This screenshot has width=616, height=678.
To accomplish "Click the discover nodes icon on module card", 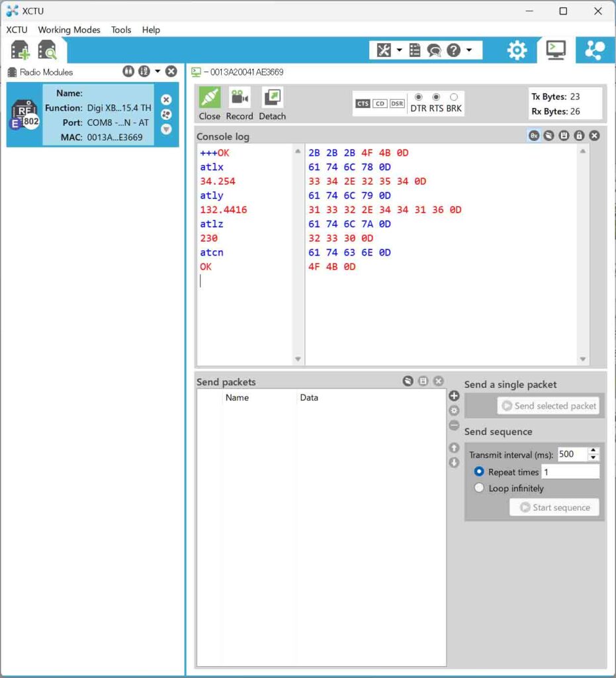I will point(166,115).
